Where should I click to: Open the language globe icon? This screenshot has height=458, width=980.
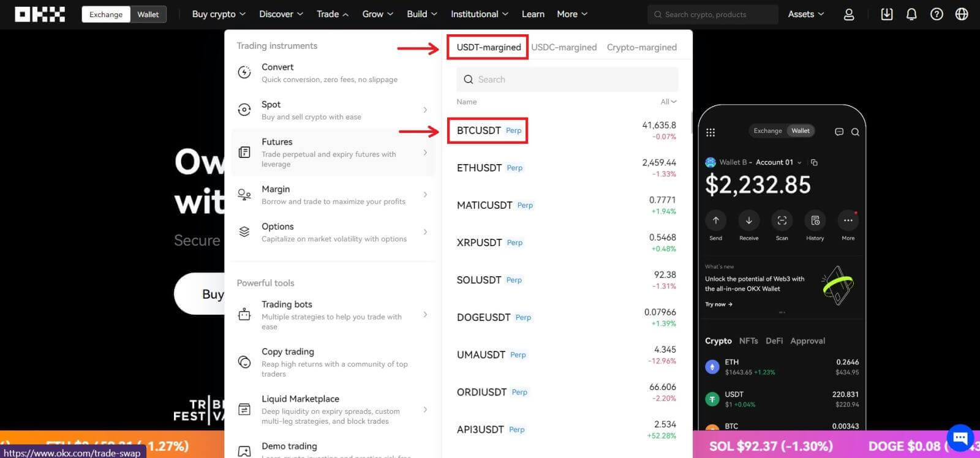point(962,14)
